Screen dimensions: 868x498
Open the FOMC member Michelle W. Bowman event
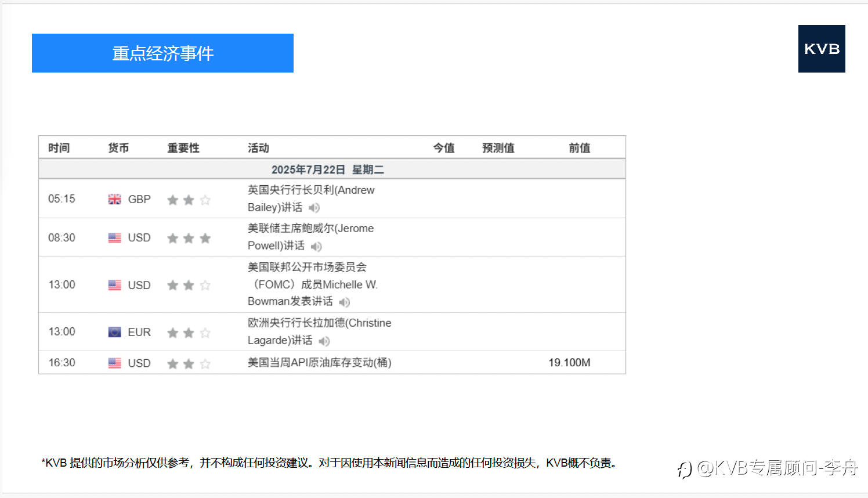pos(313,284)
